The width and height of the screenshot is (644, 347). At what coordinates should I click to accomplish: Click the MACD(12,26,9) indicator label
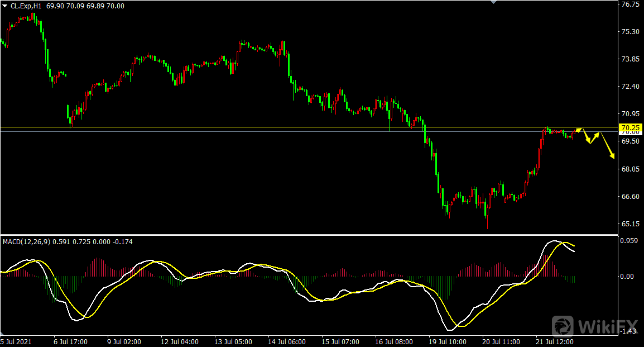26,242
